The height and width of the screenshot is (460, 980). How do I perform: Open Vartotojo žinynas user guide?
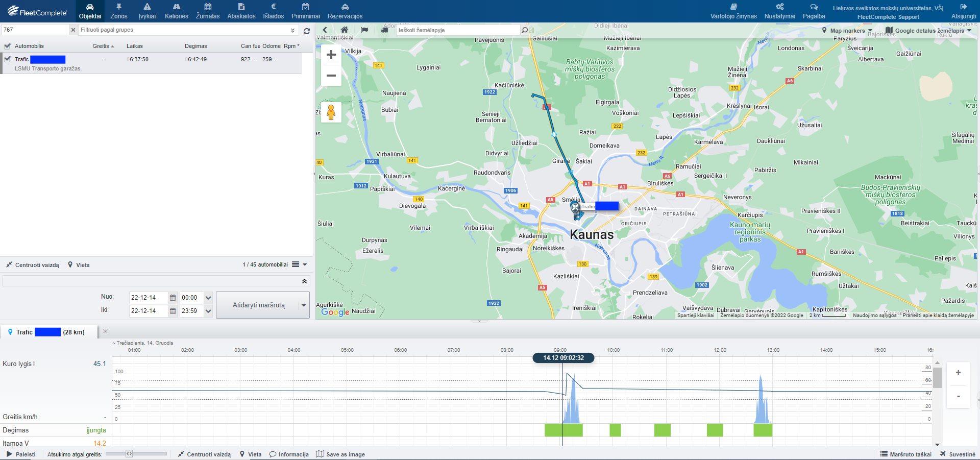pyautogui.click(x=733, y=11)
